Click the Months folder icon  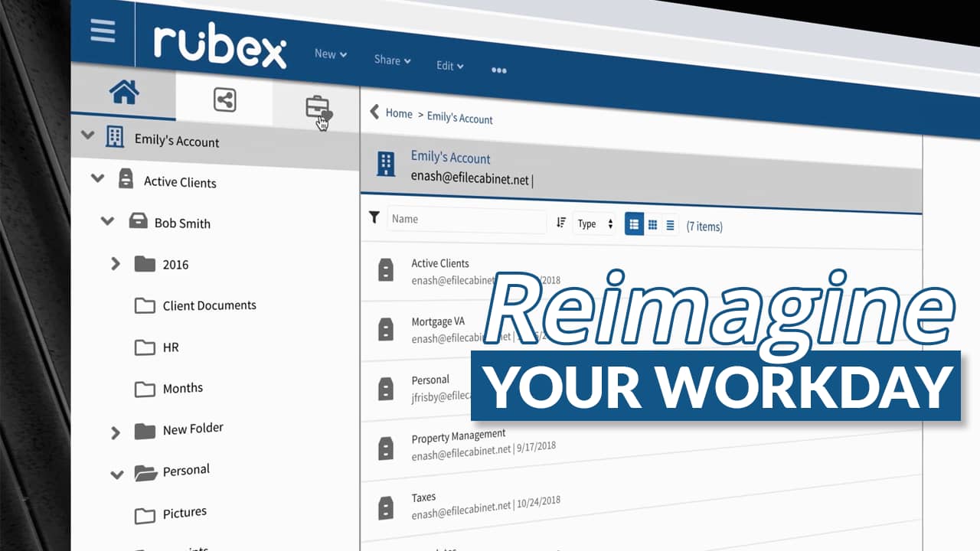tap(145, 390)
